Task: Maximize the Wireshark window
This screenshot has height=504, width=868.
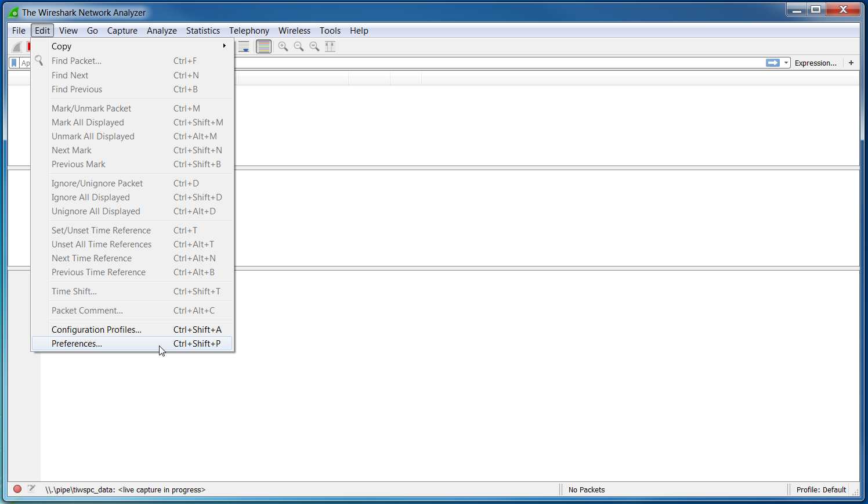Action: 816,9
